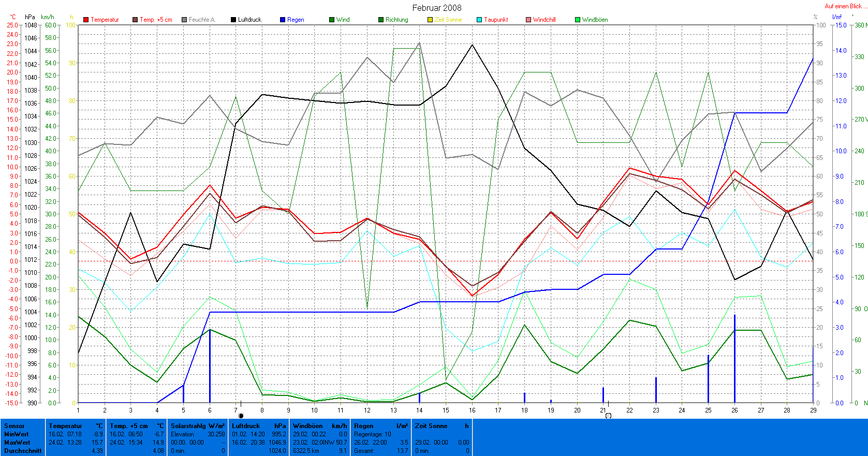Click the new moon symbol below day 7
This screenshot has width=868, height=456.
pyautogui.click(x=241, y=416)
